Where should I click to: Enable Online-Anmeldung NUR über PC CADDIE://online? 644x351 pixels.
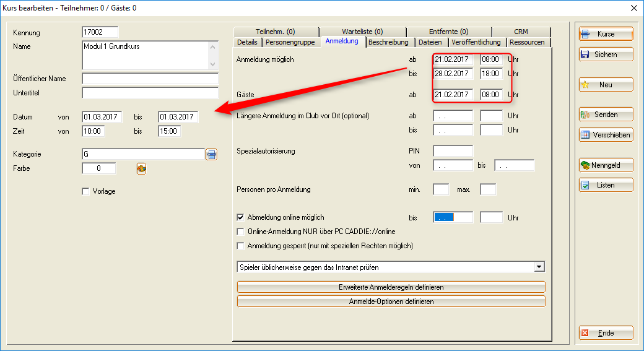241,232
